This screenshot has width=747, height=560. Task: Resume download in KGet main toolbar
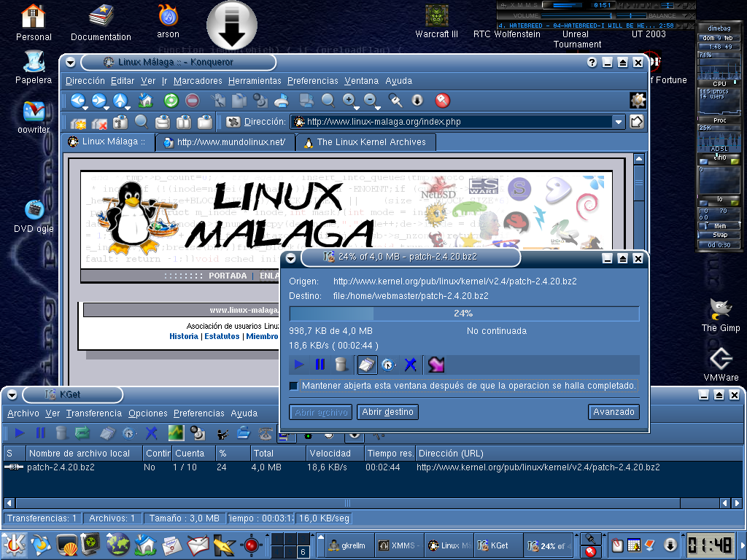(x=20, y=433)
